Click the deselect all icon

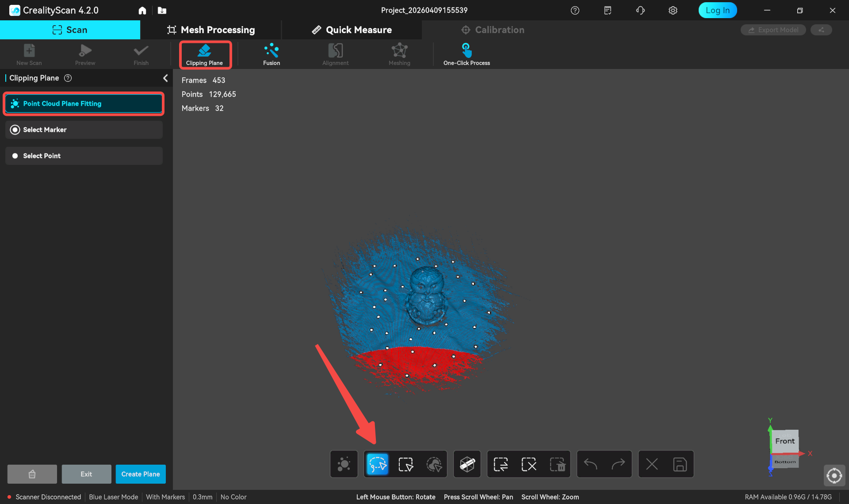pos(528,464)
